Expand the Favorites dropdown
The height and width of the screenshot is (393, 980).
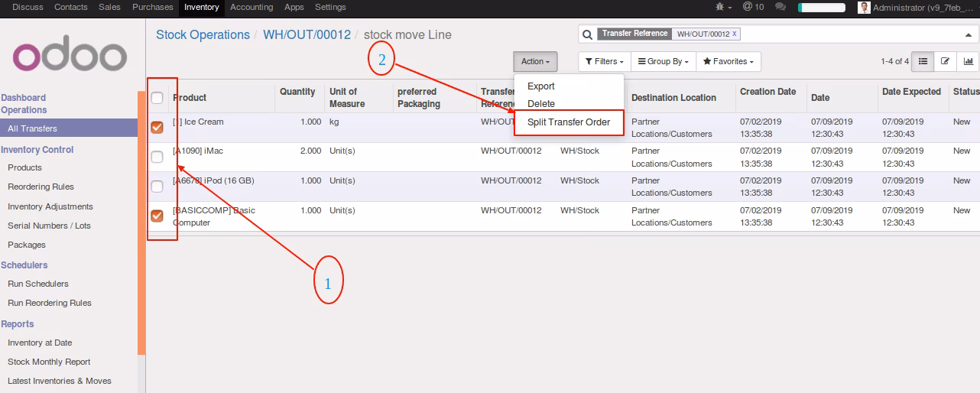pyautogui.click(x=728, y=61)
